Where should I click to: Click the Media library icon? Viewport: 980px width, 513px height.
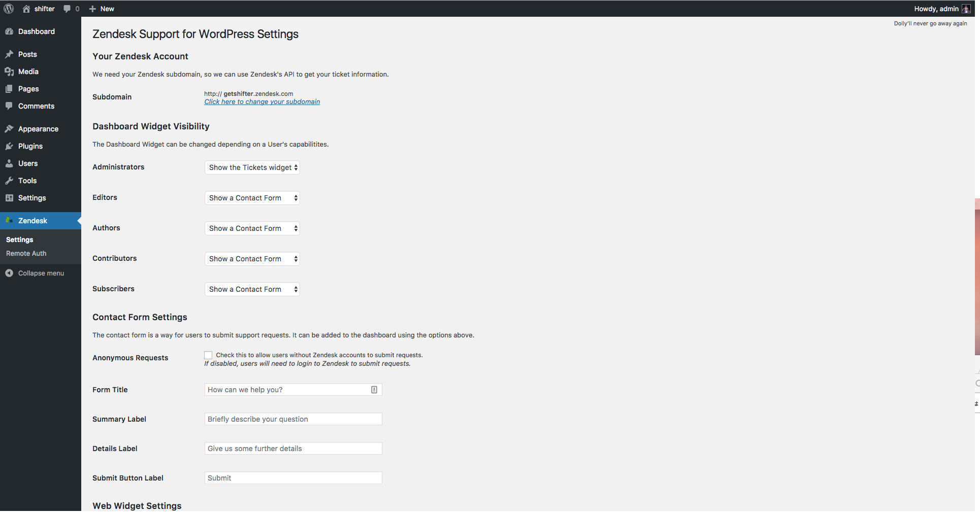click(x=9, y=72)
